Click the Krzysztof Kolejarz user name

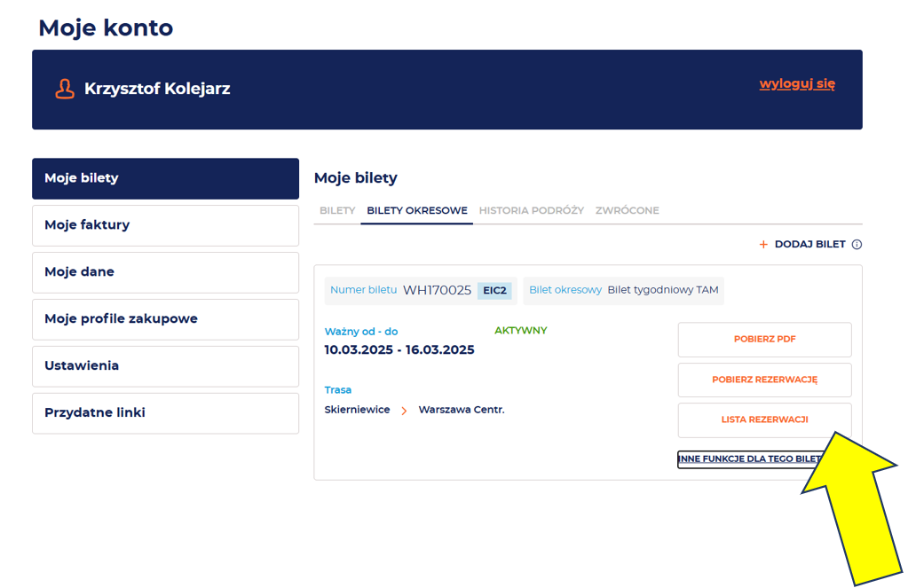click(157, 89)
